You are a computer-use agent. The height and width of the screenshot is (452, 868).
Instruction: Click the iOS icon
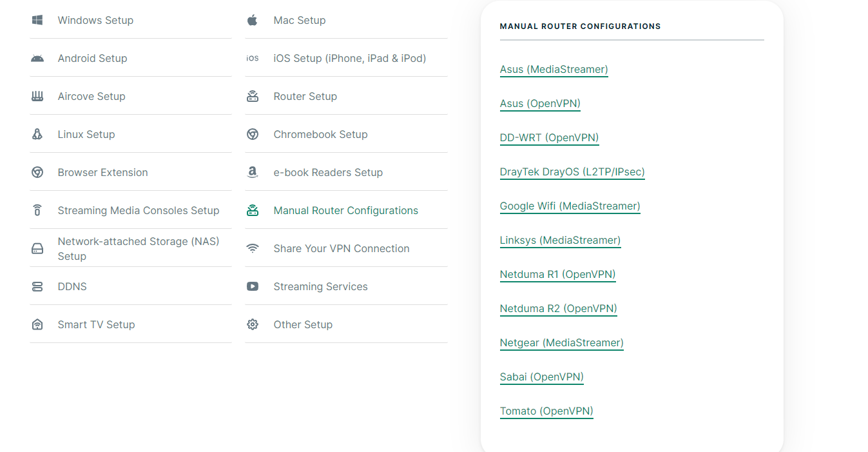[x=253, y=58]
